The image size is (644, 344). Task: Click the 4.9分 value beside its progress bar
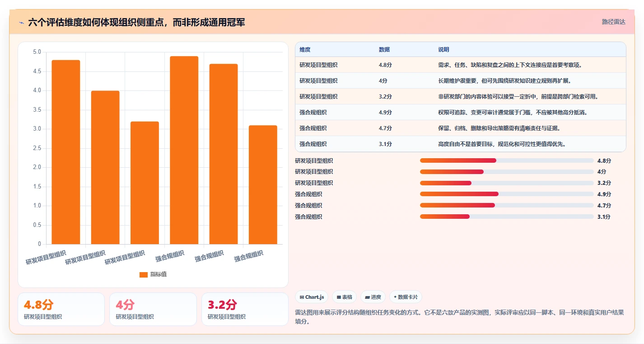click(604, 194)
